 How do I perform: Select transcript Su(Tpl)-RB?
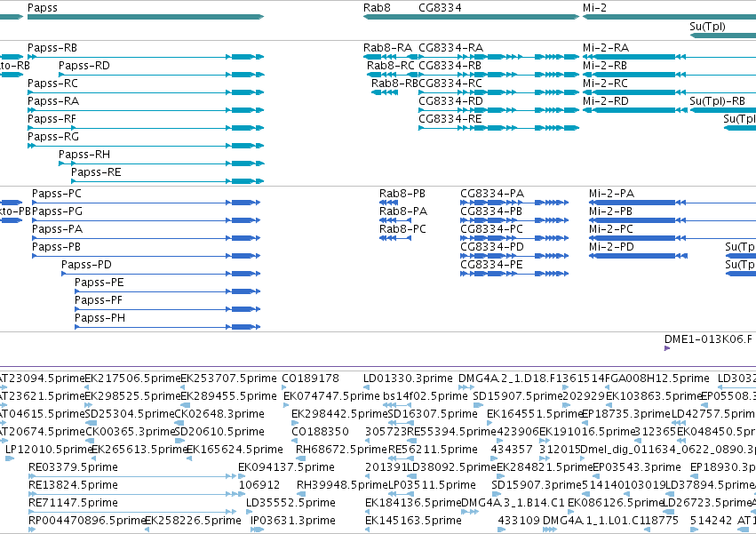tap(717, 101)
